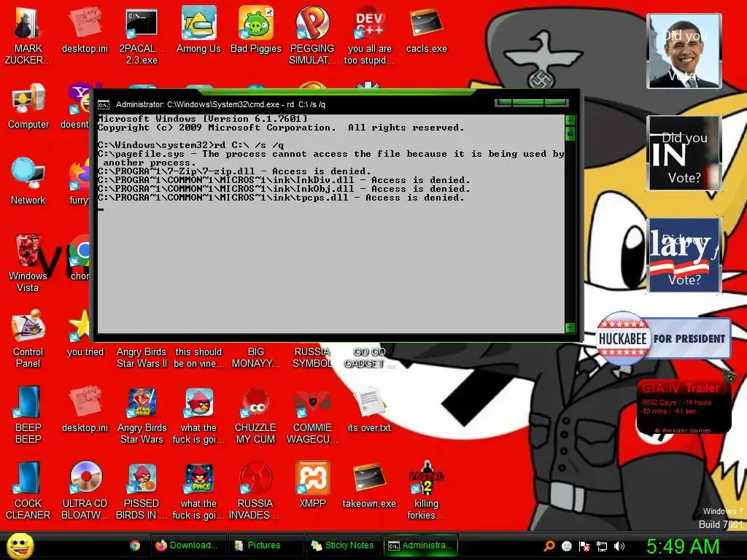Image resolution: width=747 pixels, height=560 pixels.
Task: Click the cmd vertical scrollbar thumb
Action: pyautogui.click(x=570, y=134)
